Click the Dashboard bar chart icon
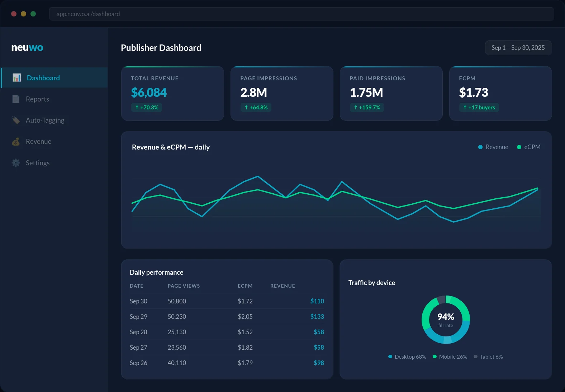 [17, 78]
